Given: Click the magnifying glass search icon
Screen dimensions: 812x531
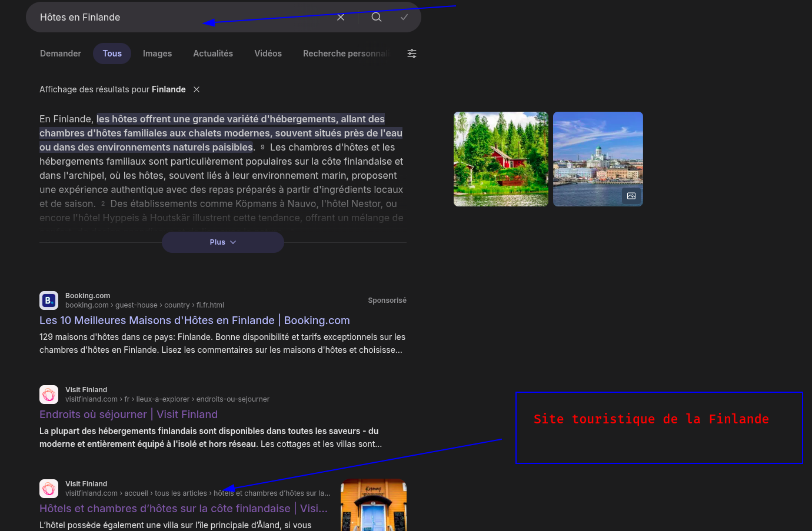Looking at the screenshot, I should 377,17.
